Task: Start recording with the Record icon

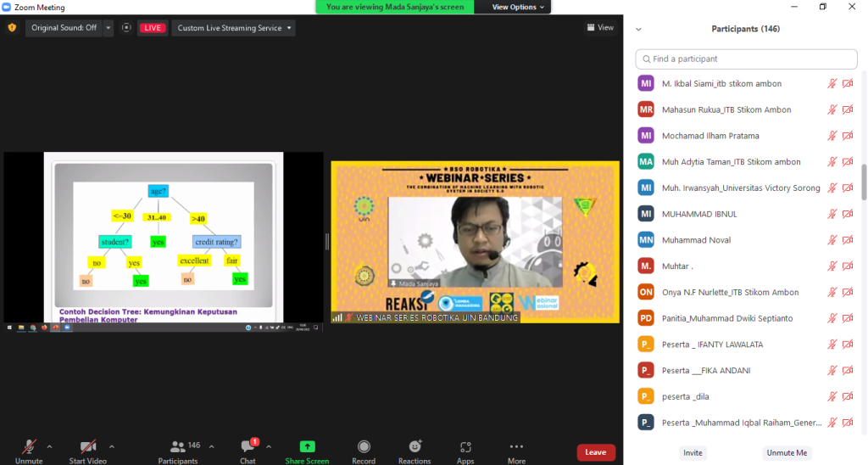Action: point(364,447)
